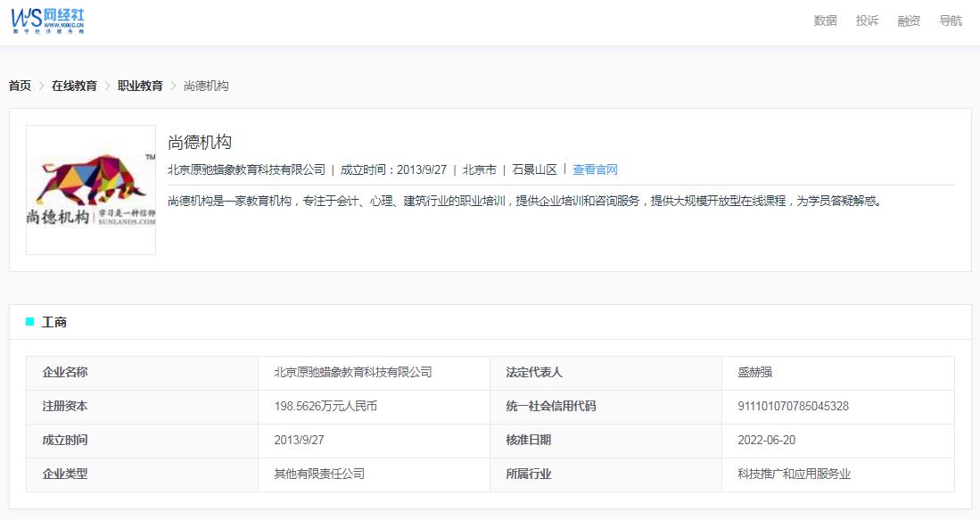Open the 融资 navigation menu item
Viewport: 980px width, 520px height.
[x=909, y=21]
